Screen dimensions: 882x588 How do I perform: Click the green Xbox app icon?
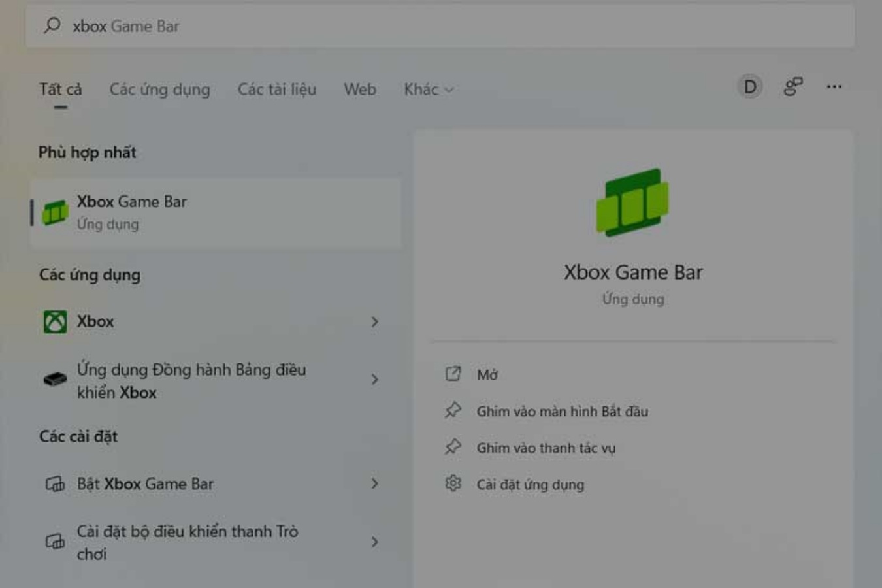55,321
